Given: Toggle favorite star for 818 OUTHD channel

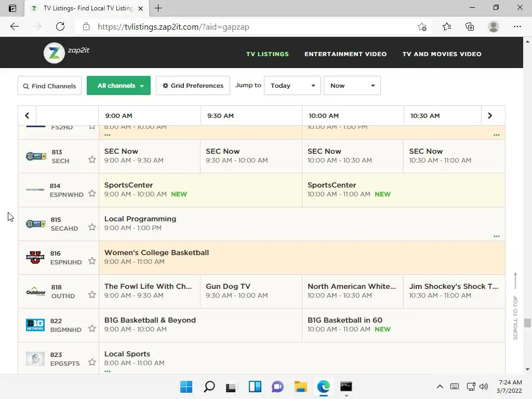Looking at the screenshot, I should (x=92, y=295).
